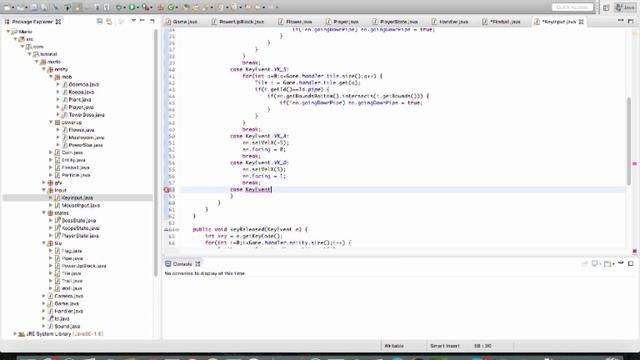Viewport: 640px width, 360px height.
Task: Click the pink overview ruler error marker
Action: point(635,163)
